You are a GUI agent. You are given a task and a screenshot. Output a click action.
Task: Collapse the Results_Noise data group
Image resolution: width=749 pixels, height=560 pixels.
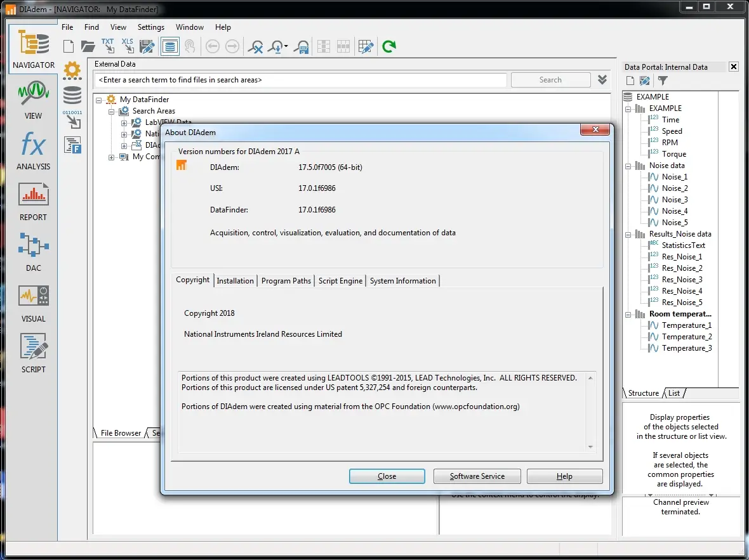tap(628, 235)
